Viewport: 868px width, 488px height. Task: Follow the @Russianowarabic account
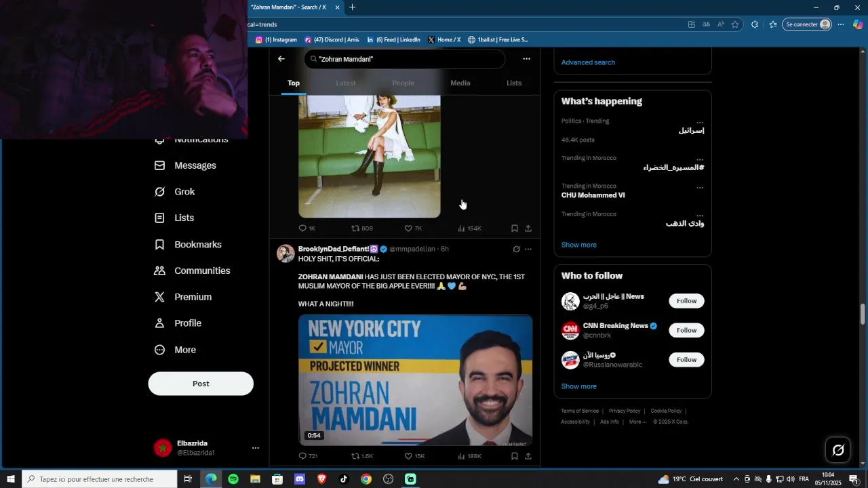point(686,359)
